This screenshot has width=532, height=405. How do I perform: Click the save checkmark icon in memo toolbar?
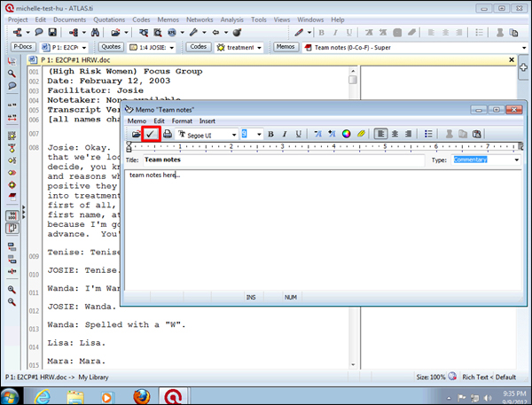(151, 134)
